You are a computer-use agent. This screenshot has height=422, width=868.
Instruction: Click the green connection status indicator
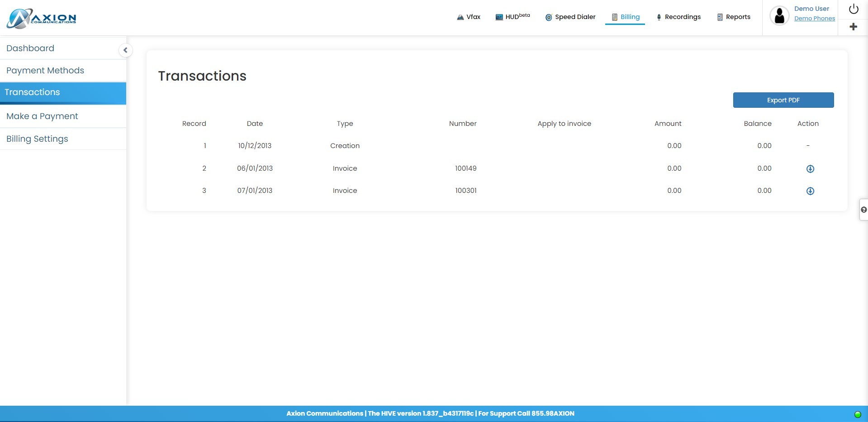coord(858,414)
